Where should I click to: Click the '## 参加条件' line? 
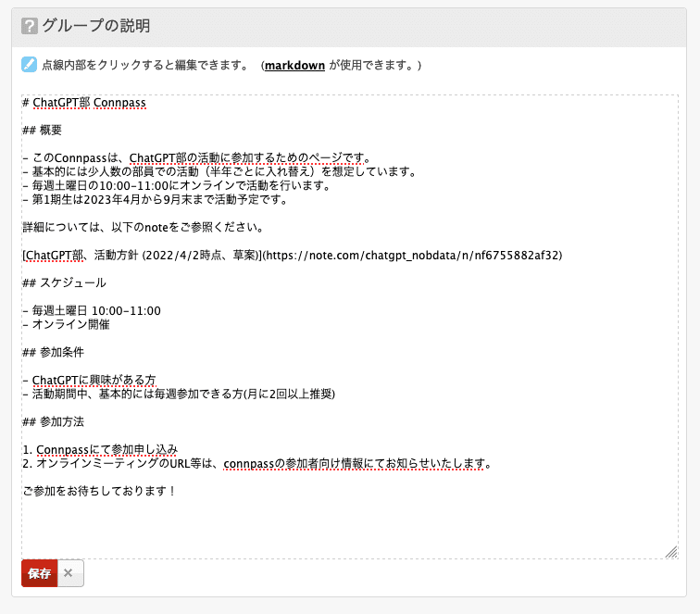53,352
